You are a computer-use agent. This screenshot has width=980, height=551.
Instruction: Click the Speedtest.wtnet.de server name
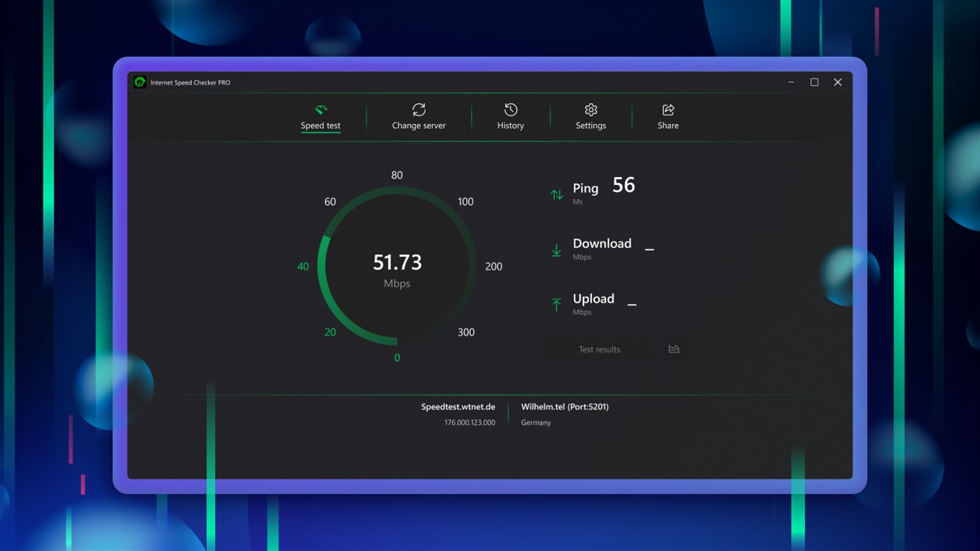point(458,407)
